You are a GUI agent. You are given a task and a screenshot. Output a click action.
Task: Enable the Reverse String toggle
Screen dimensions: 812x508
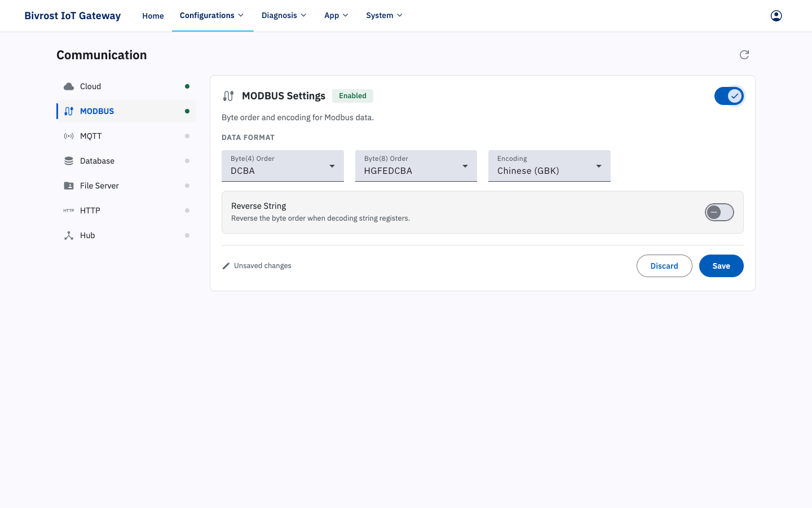click(x=720, y=212)
